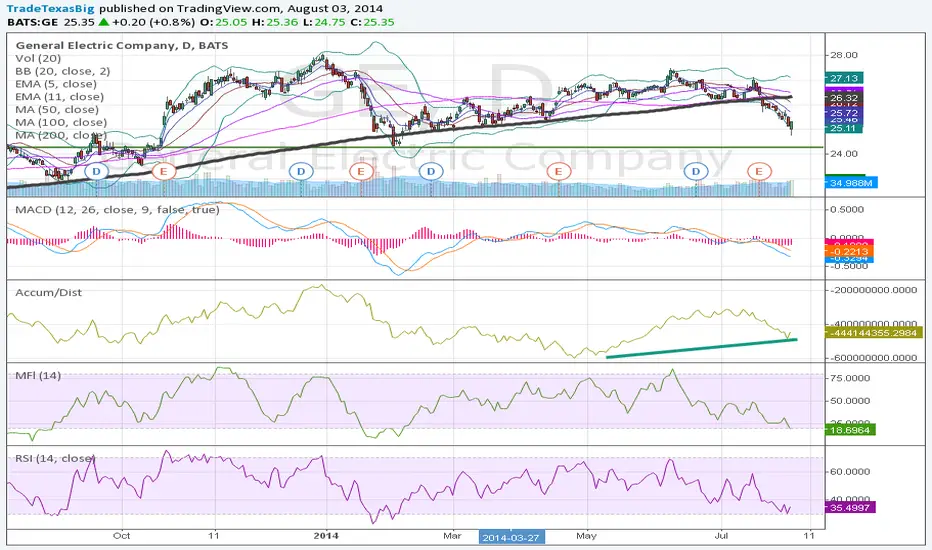932x550 pixels.
Task: Open the TradeTexasBig author link
Action: point(51,8)
